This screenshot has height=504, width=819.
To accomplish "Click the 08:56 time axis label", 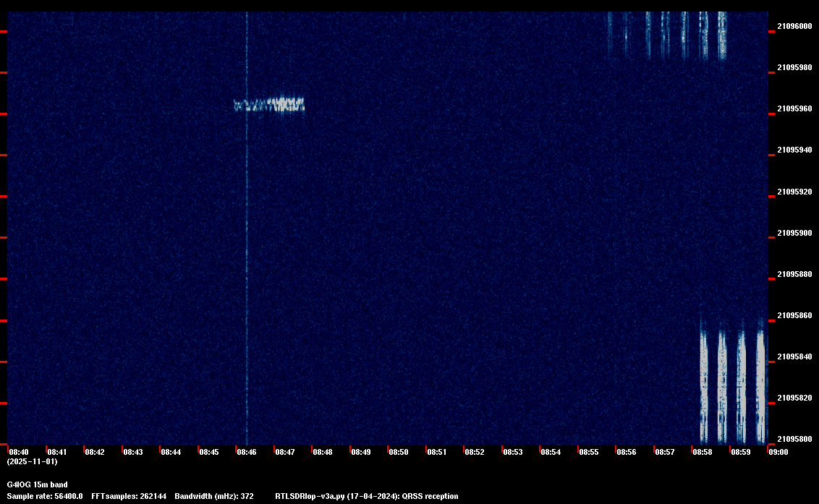I will 627,452.
